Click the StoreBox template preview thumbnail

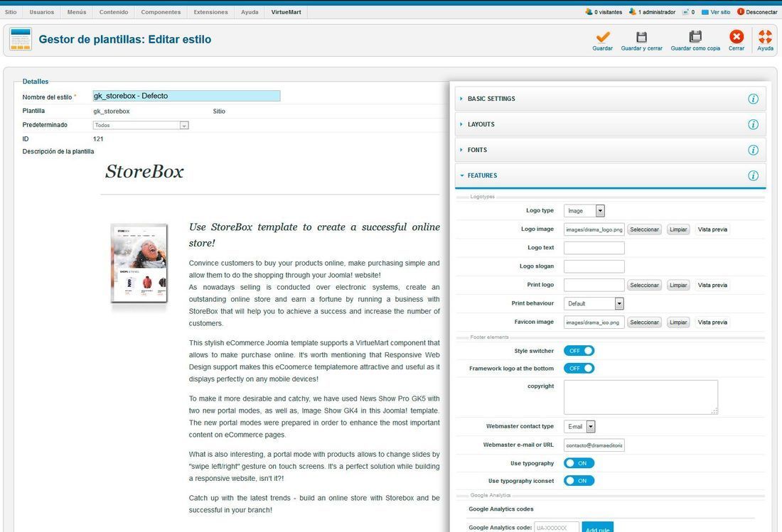pyautogui.click(x=139, y=263)
